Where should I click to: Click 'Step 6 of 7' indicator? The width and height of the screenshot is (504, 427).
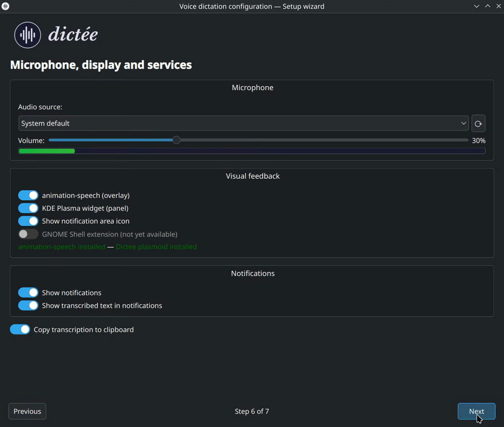coord(251,411)
